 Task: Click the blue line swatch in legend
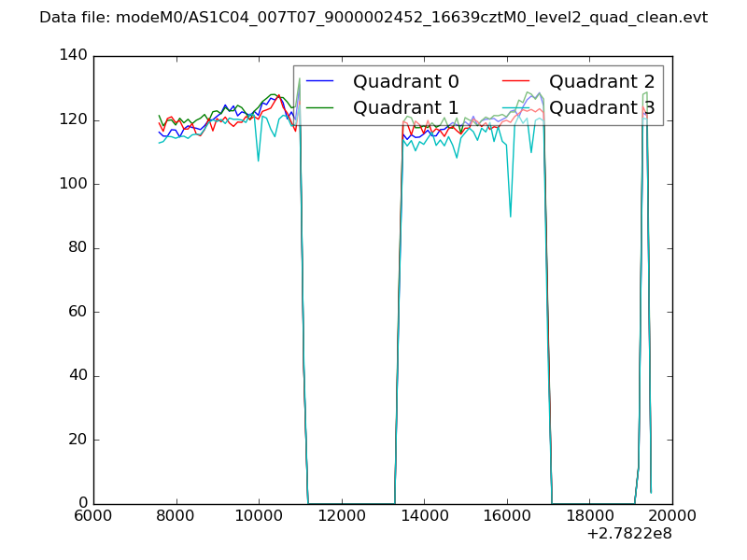coord(320,82)
